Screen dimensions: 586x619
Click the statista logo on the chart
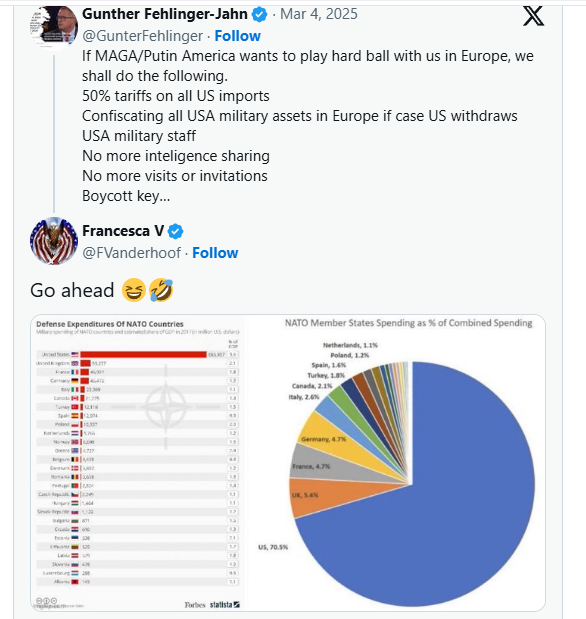(224, 604)
